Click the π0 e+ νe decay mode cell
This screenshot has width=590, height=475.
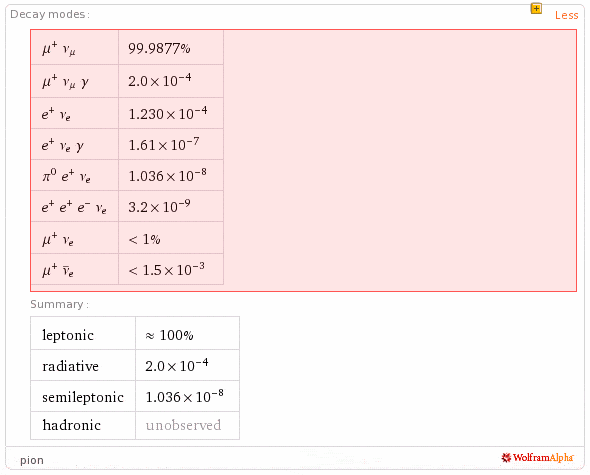tap(75, 175)
